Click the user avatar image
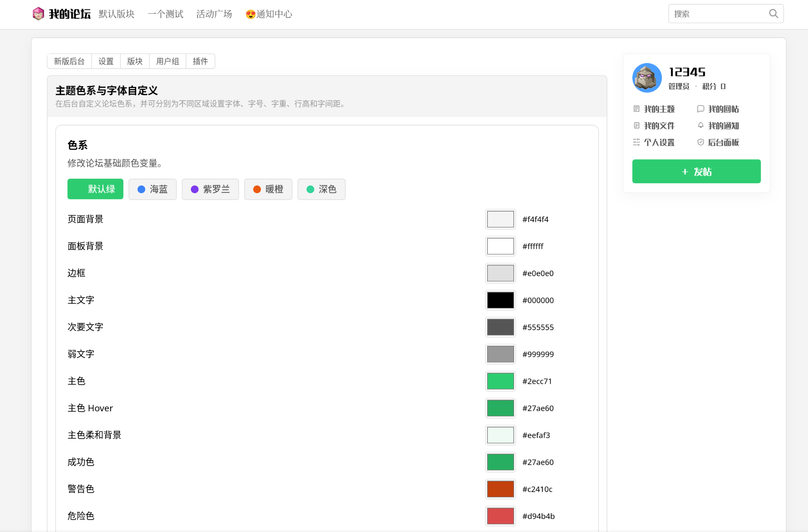The image size is (808, 532). click(647, 78)
